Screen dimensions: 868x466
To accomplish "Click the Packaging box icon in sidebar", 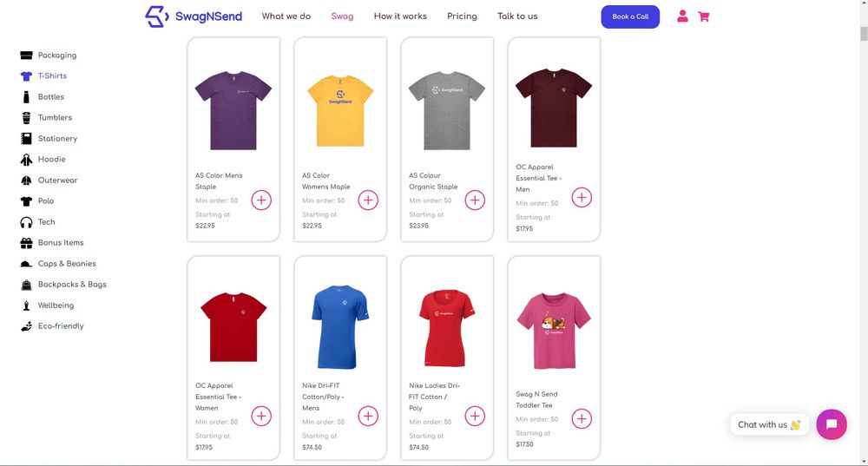I will point(26,56).
